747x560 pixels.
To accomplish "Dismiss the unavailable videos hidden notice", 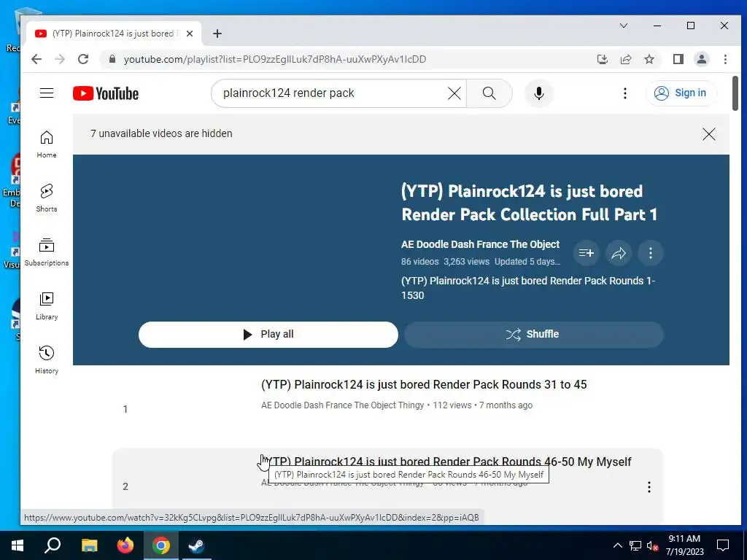I will (x=709, y=134).
